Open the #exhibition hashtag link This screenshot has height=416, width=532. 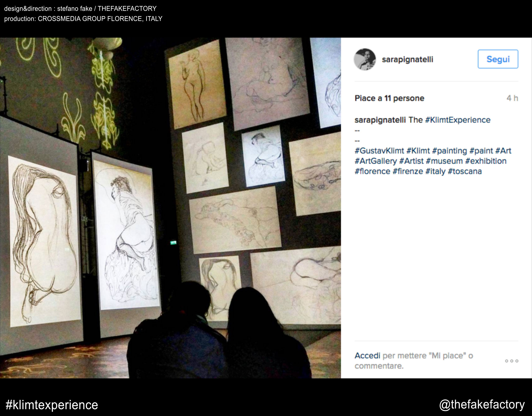pyautogui.click(x=486, y=161)
